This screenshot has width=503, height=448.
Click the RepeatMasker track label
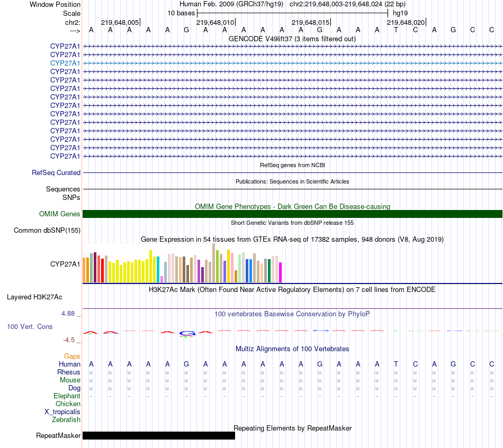pyautogui.click(x=58, y=436)
